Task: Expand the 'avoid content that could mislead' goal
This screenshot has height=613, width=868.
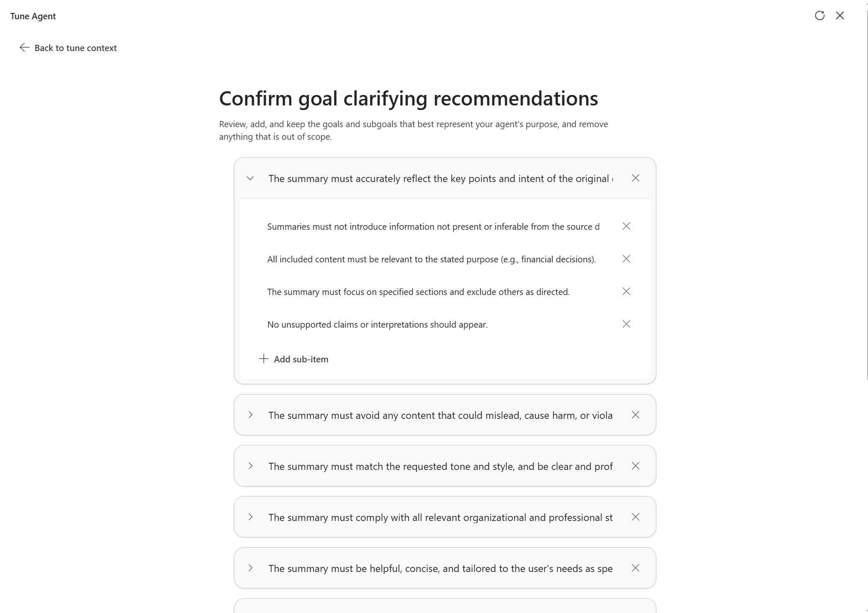Action: pos(250,415)
